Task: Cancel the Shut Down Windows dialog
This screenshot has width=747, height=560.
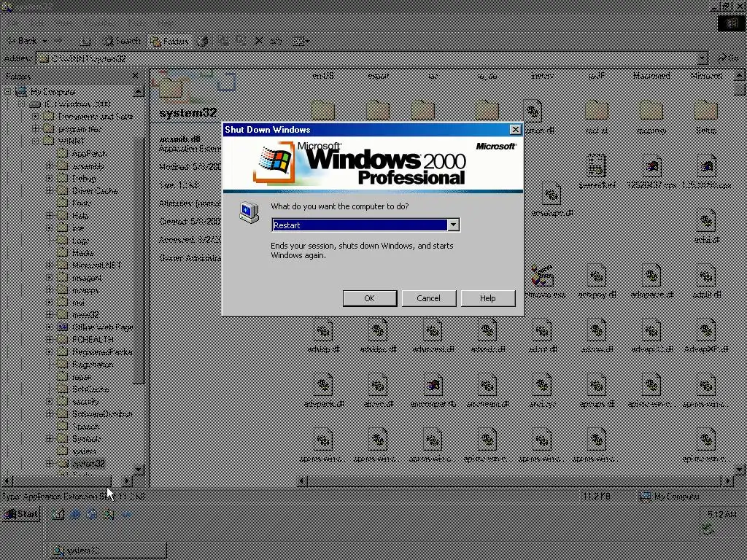Action: 429,298
